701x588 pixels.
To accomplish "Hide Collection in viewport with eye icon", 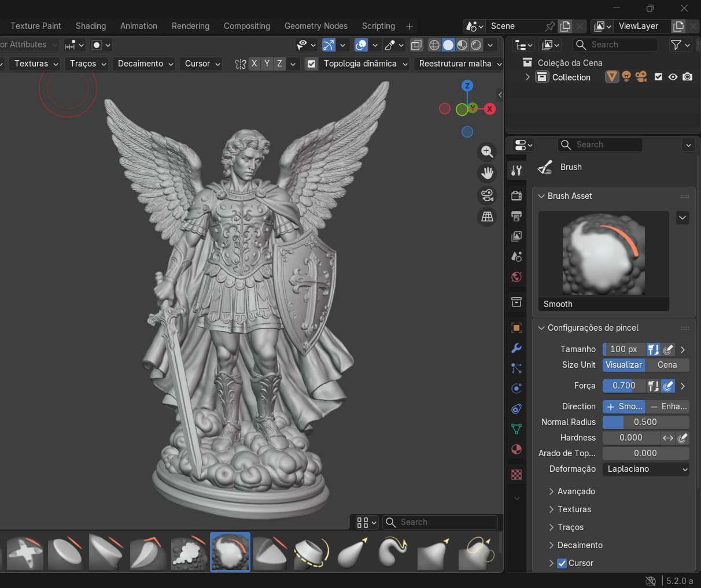I will click(673, 77).
